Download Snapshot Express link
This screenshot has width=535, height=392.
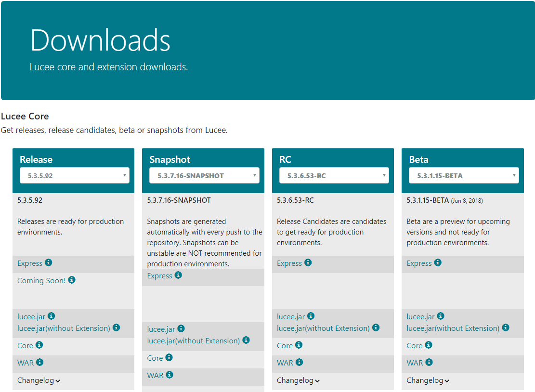[159, 275]
